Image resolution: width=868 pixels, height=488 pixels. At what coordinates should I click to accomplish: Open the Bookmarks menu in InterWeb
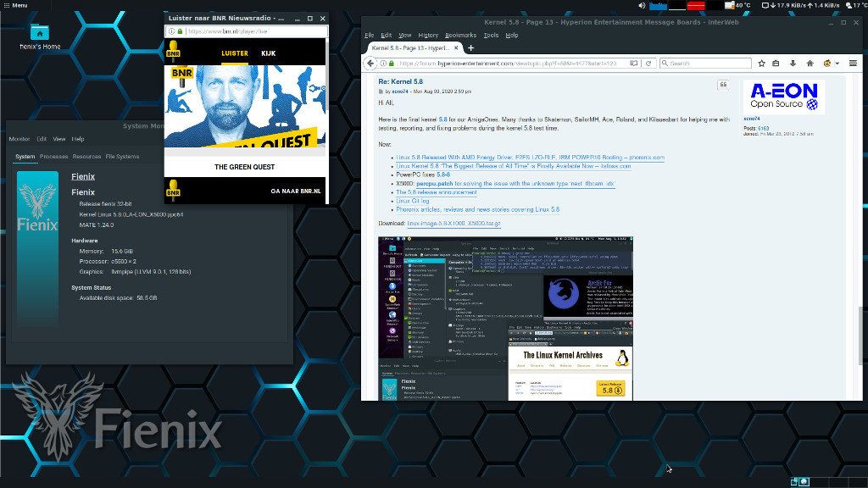click(x=460, y=35)
